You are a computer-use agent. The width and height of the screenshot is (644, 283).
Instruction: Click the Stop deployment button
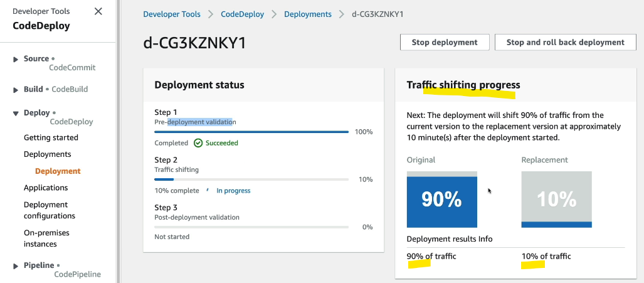[445, 42]
